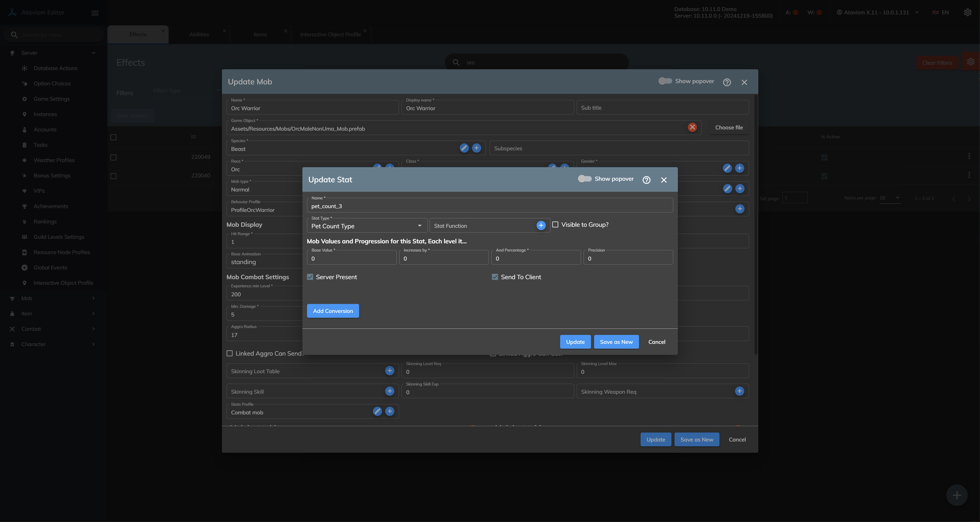The height and width of the screenshot is (522, 980).
Task: Toggle Show popover in Update Stat dialog
Action: [x=585, y=179]
